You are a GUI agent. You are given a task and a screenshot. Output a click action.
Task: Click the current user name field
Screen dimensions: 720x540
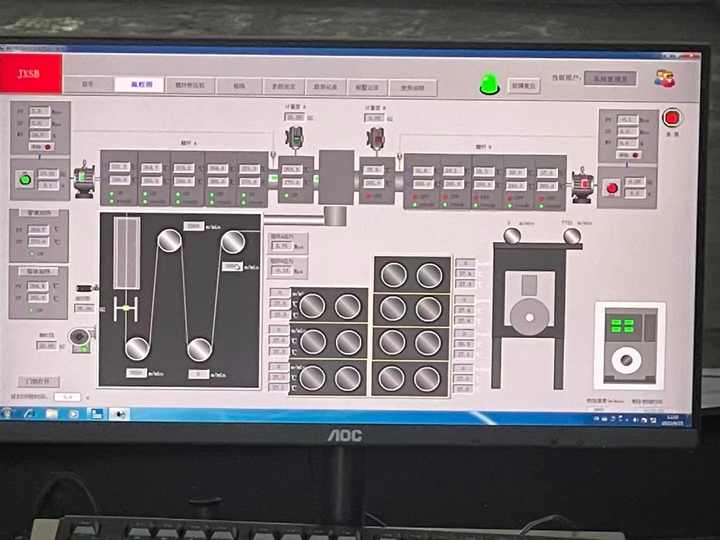(x=610, y=79)
